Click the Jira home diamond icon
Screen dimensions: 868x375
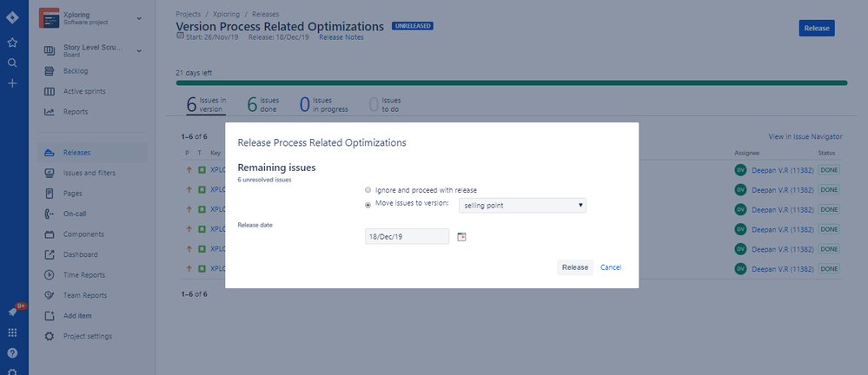click(x=12, y=17)
